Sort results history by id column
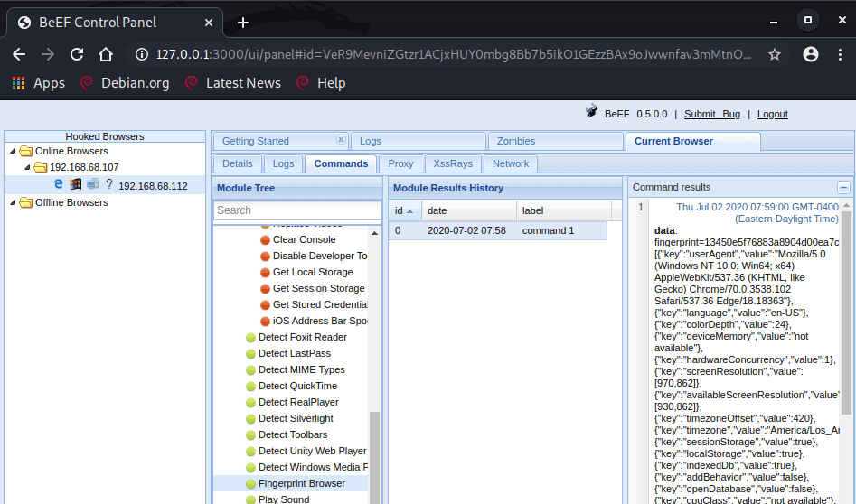The width and height of the screenshot is (856, 504). [403, 210]
